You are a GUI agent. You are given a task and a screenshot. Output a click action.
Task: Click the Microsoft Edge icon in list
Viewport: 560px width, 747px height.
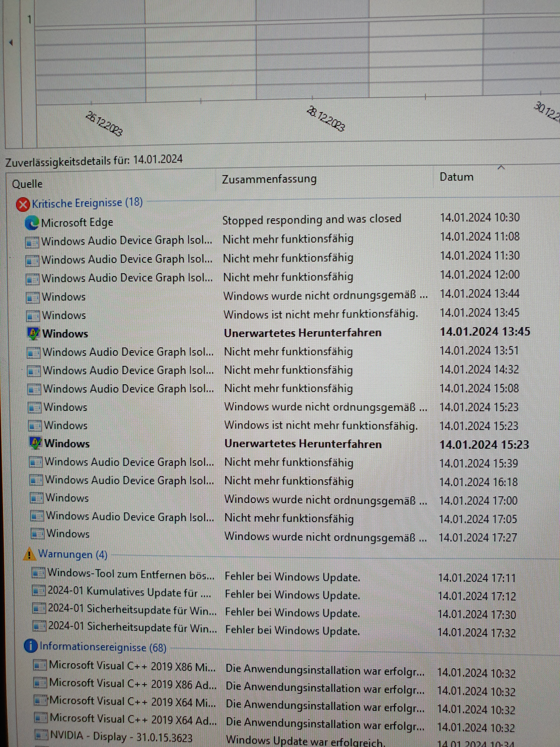32,223
